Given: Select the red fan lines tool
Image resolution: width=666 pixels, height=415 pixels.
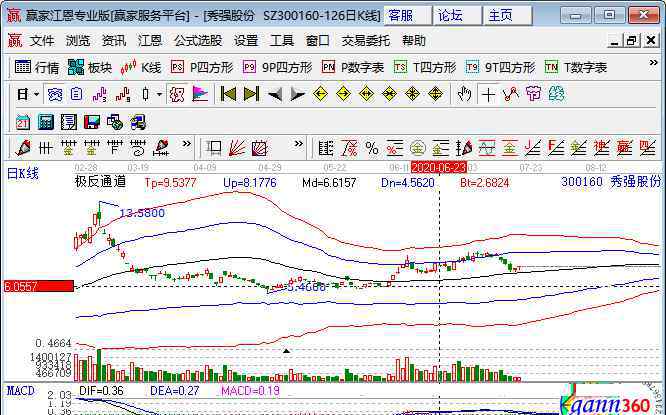Looking at the screenshot, I should (x=237, y=148).
